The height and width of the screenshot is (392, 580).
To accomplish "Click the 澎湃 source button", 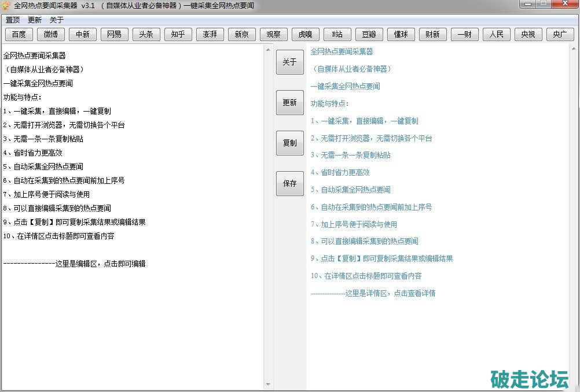I will (210, 34).
